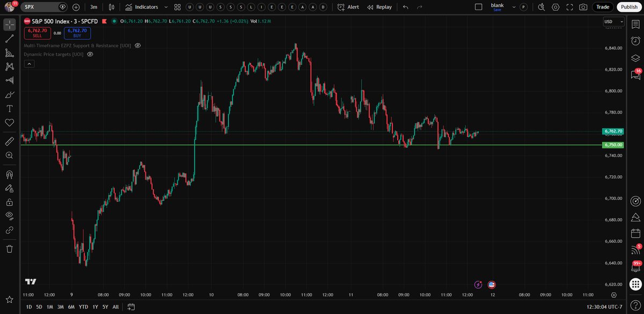This screenshot has width=644, height=314.
Task: Open the user profile avatar
Action: (9, 7)
